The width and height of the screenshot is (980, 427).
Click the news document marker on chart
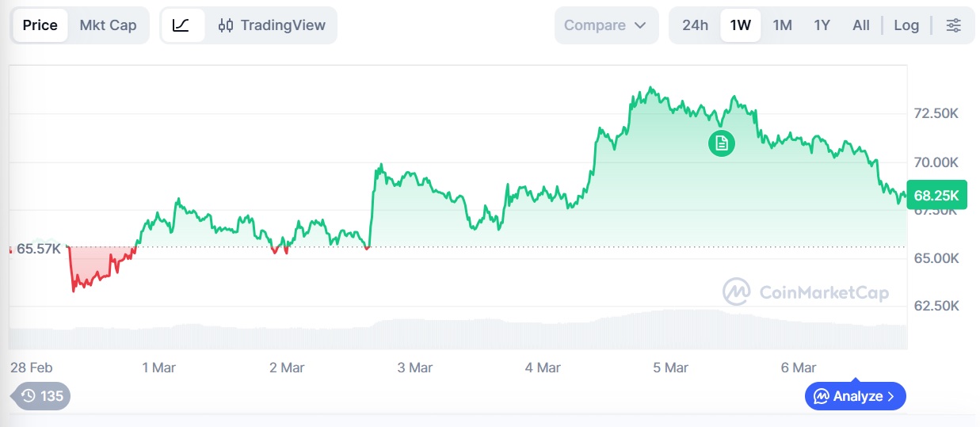coord(721,143)
